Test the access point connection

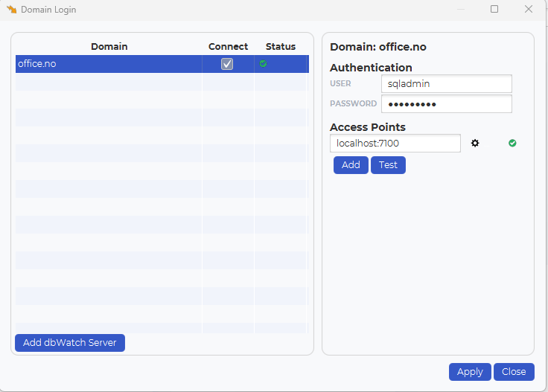click(x=388, y=164)
